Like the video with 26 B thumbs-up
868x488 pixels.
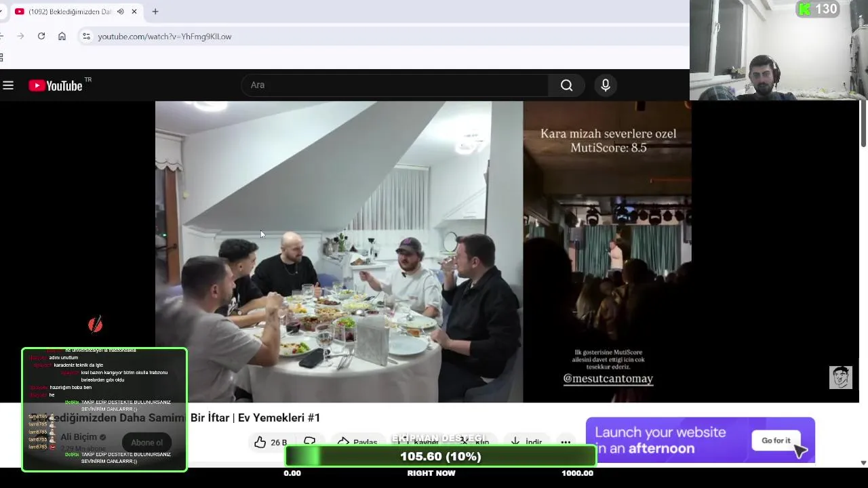pyautogui.click(x=271, y=442)
